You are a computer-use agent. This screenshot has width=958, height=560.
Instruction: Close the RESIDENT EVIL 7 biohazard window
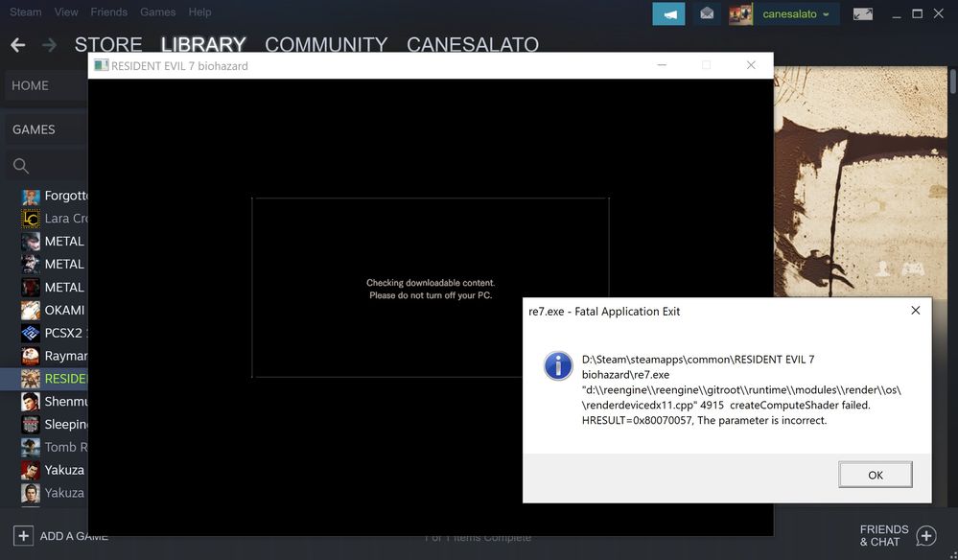751,65
